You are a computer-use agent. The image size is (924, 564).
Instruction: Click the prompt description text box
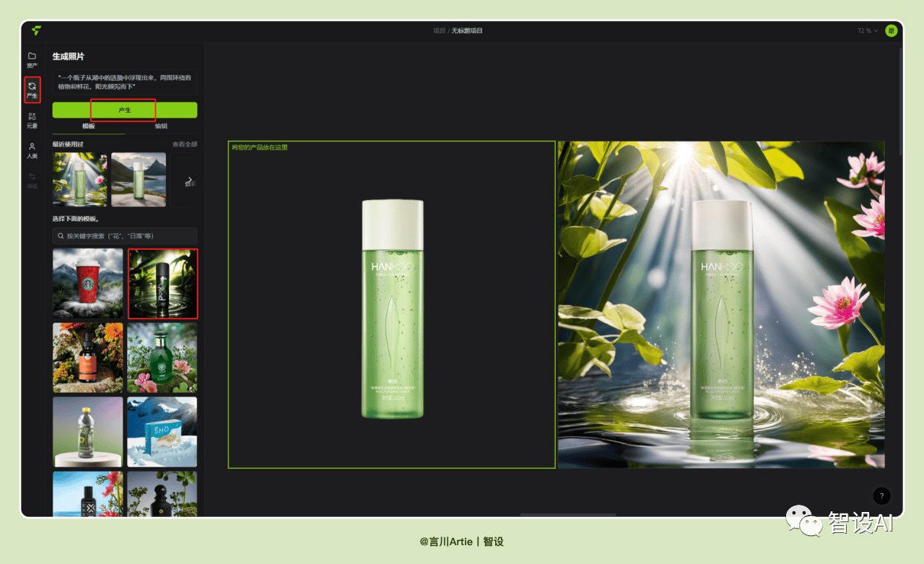125,82
